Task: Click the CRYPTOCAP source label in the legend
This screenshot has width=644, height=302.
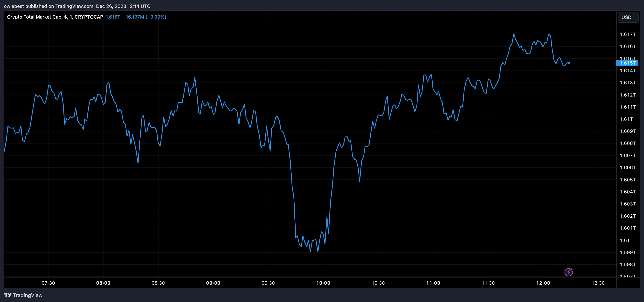Action: pyautogui.click(x=89, y=17)
